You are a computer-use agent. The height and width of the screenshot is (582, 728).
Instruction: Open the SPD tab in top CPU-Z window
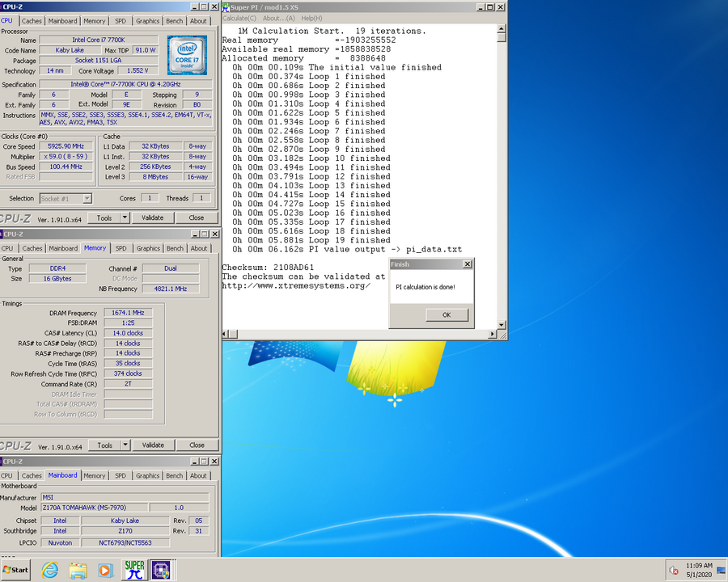click(121, 21)
